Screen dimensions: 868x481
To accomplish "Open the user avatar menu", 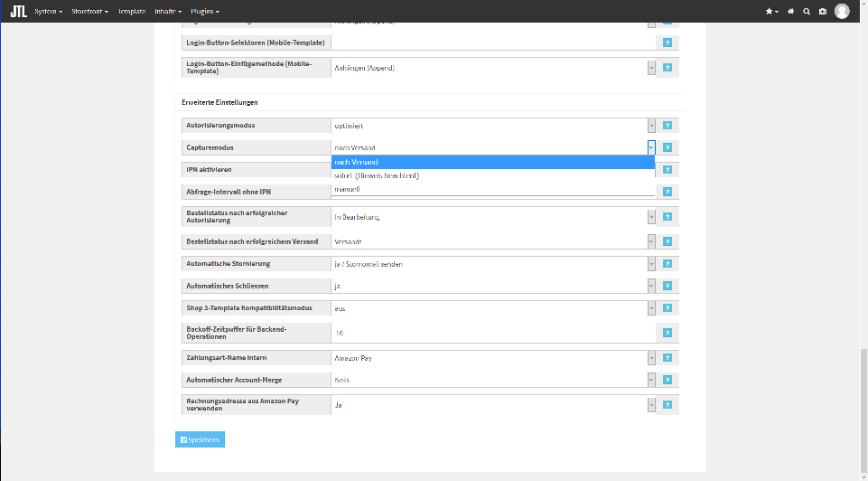I will point(842,11).
